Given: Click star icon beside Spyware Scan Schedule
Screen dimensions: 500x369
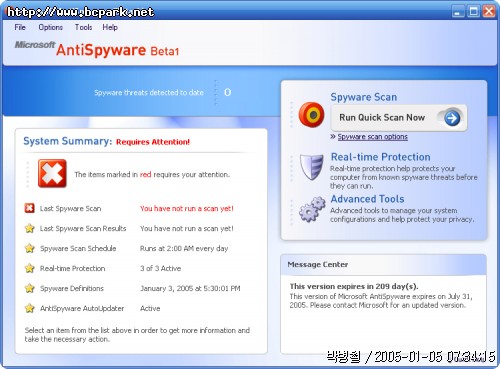Looking at the screenshot, I should (30, 248).
